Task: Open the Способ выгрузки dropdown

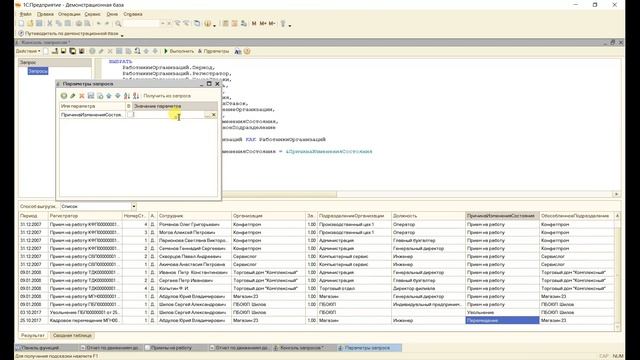Action: tap(133, 207)
